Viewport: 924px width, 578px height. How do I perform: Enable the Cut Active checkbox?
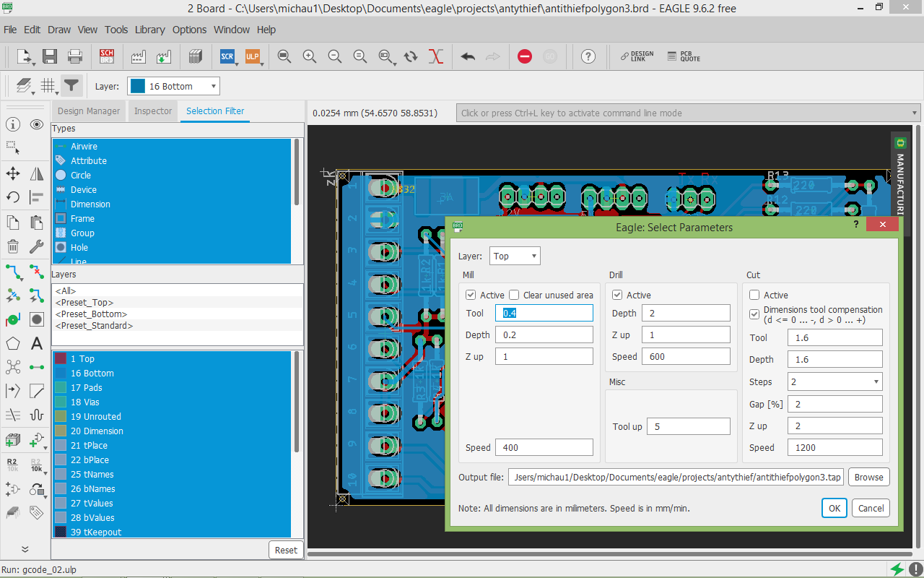point(754,295)
